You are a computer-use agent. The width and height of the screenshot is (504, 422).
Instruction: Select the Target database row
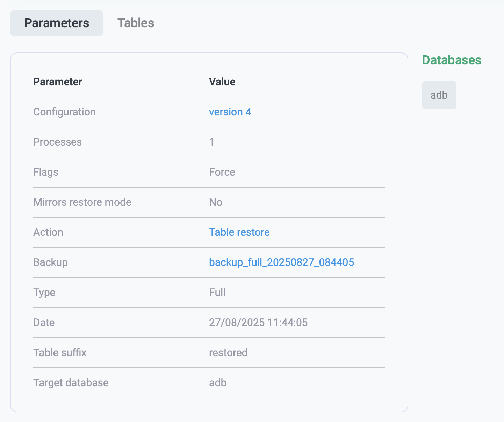coord(71,382)
